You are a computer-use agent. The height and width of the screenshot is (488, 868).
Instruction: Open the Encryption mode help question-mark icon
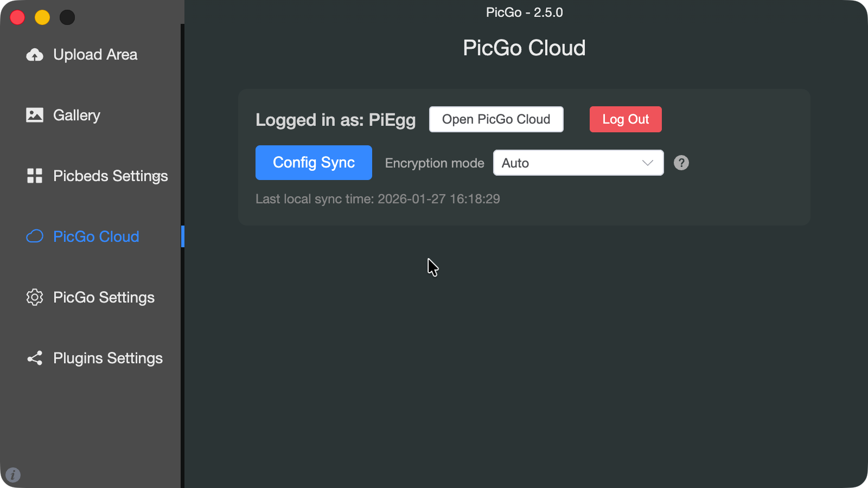click(x=681, y=163)
